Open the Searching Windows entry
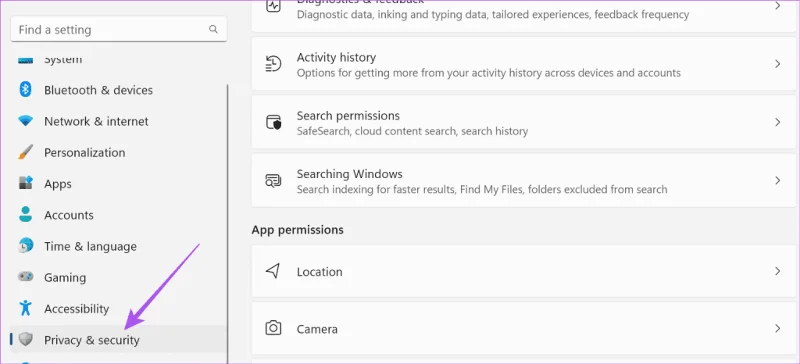Viewport: 800px width, 364px height. tap(523, 181)
